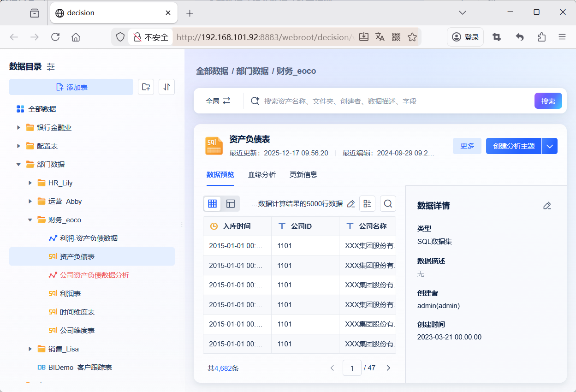The image size is (576, 392).
Task: Click the 全部数据 grid icon
Action: pyautogui.click(x=20, y=109)
